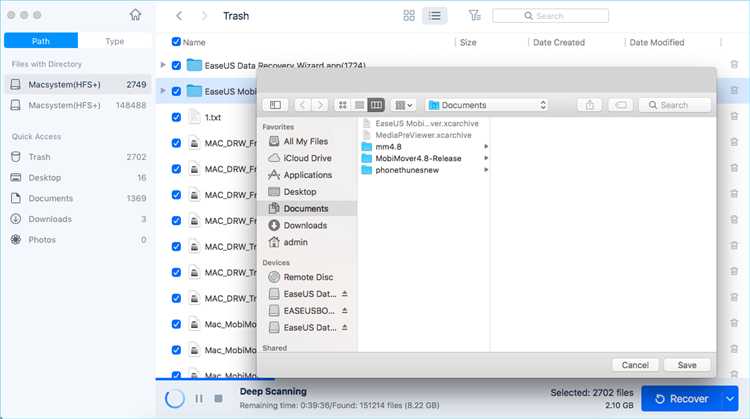The height and width of the screenshot is (419, 750).
Task: Eject the first EaseUS Dat... volume
Action: [344, 294]
